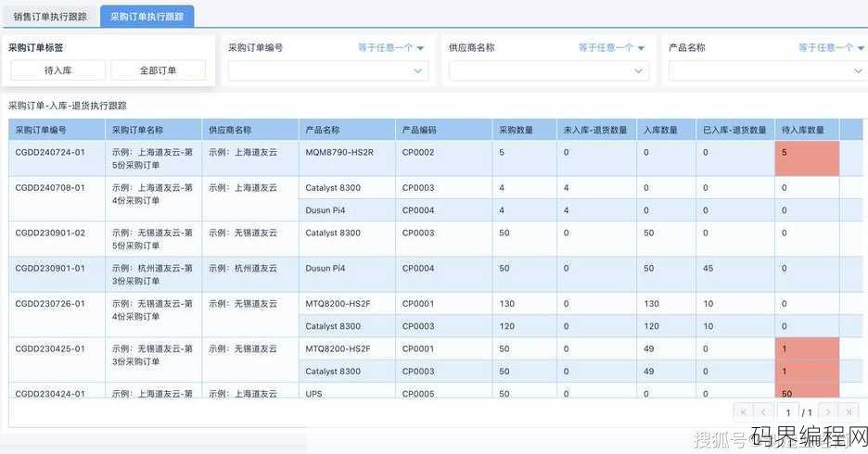The image size is (868, 454).
Task: Go to first page arrow icon
Action: coord(743,412)
